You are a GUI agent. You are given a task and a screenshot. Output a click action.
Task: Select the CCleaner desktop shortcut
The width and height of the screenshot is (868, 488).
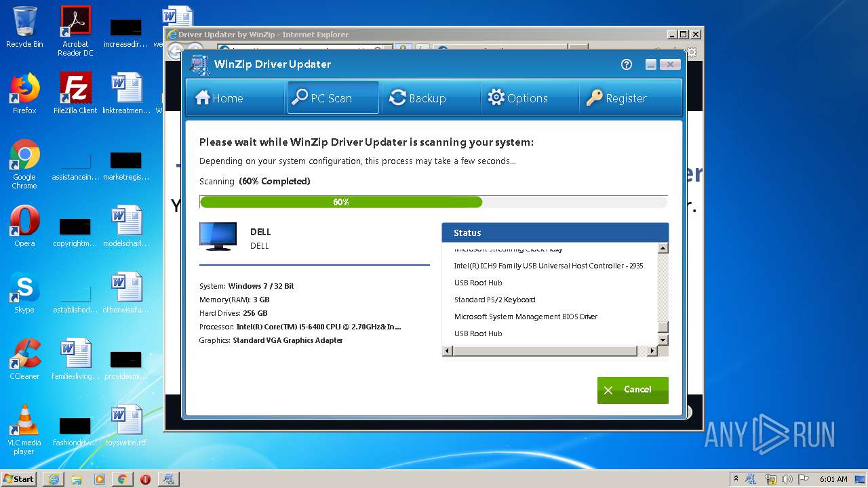pyautogui.click(x=24, y=359)
